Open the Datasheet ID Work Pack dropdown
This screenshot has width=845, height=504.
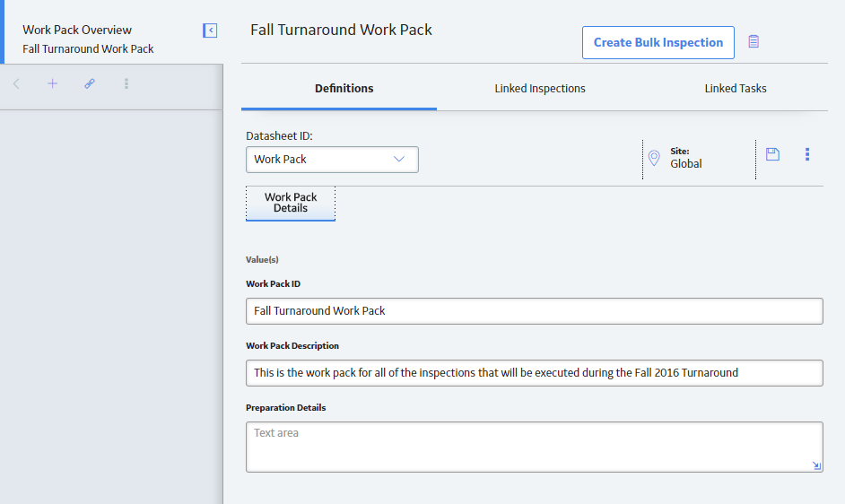point(332,160)
